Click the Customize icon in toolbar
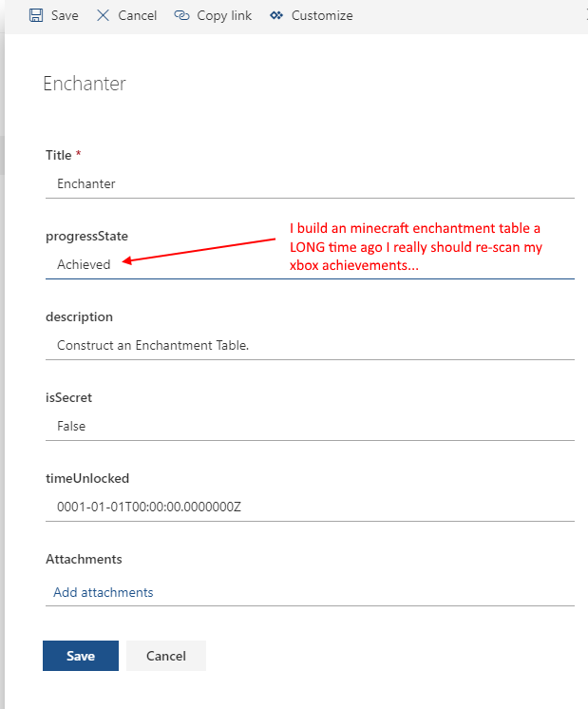This screenshot has width=588, height=709. (x=276, y=16)
